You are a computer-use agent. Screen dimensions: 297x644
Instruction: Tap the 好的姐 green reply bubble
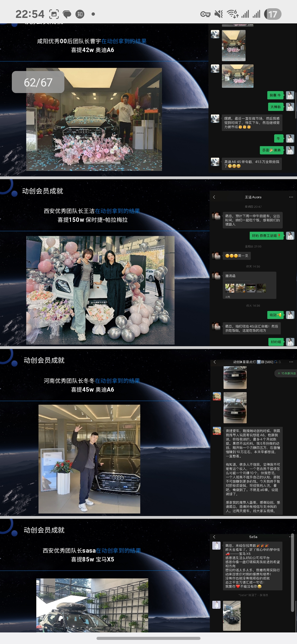click(x=276, y=342)
